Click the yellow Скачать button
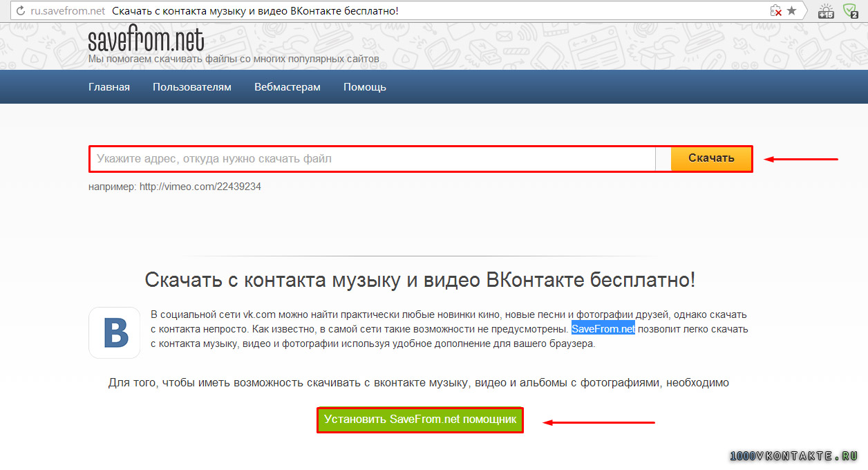The height and width of the screenshot is (470, 868). point(711,158)
